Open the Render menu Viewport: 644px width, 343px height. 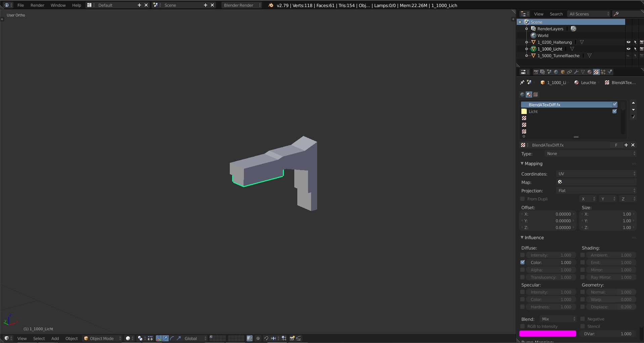[x=37, y=5]
